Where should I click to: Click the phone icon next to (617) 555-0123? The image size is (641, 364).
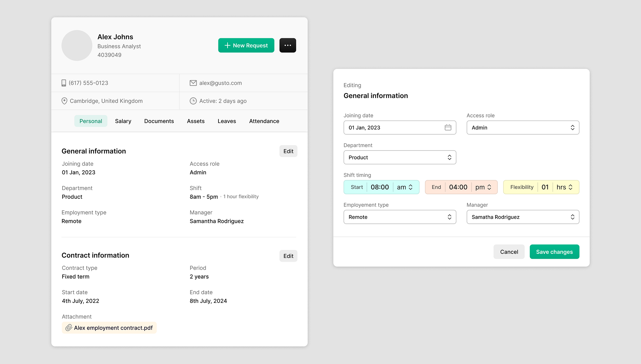point(64,83)
